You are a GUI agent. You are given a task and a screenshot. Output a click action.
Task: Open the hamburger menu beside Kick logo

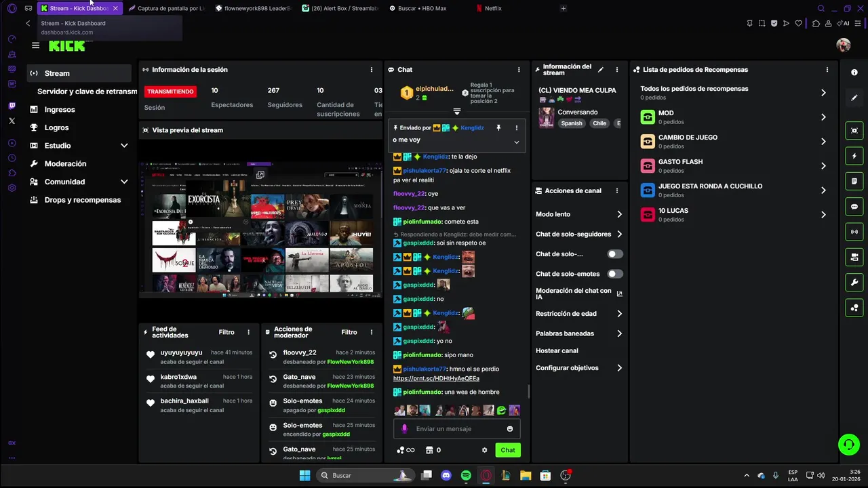click(35, 45)
